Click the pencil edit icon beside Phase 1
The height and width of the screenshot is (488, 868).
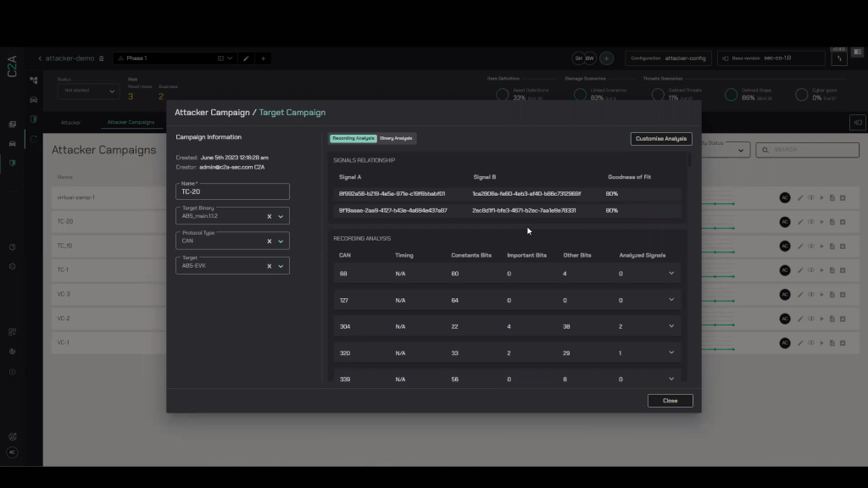(x=246, y=58)
